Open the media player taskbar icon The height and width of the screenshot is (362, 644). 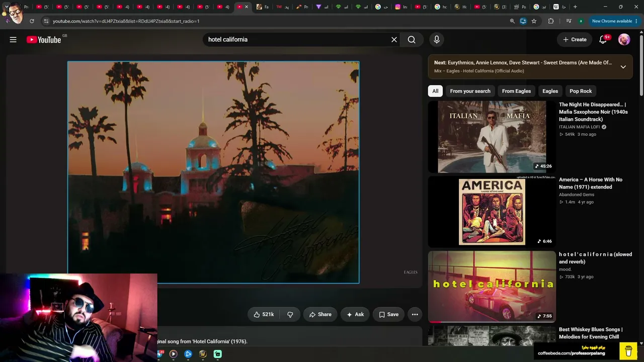[173, 354]
